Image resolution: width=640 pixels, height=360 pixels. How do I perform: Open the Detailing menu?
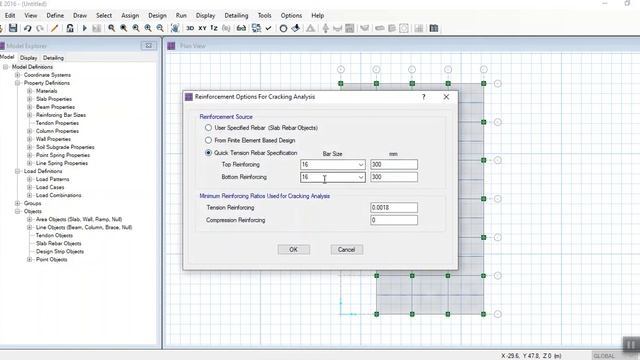tap(236, 16)
